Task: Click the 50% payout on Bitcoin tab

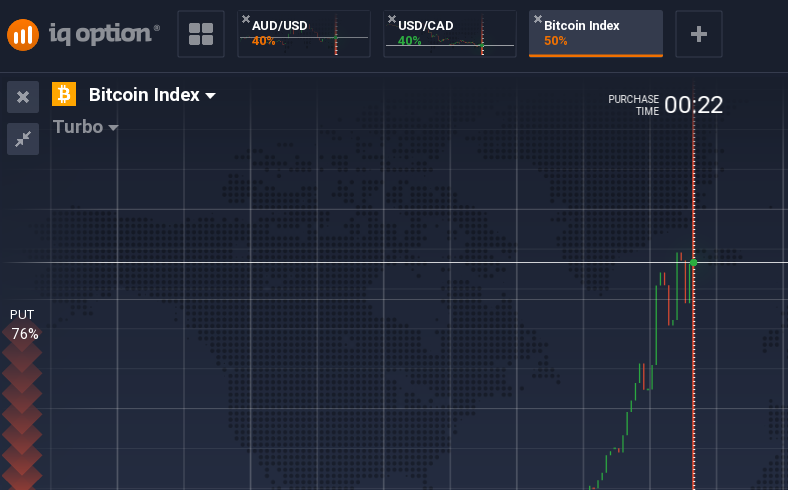Action: [556, 41]
